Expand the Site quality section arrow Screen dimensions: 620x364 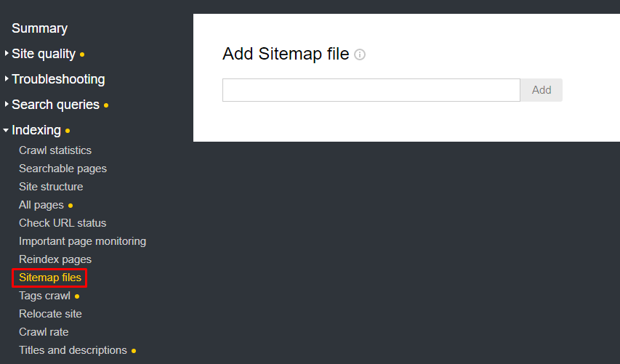point(7,54)
